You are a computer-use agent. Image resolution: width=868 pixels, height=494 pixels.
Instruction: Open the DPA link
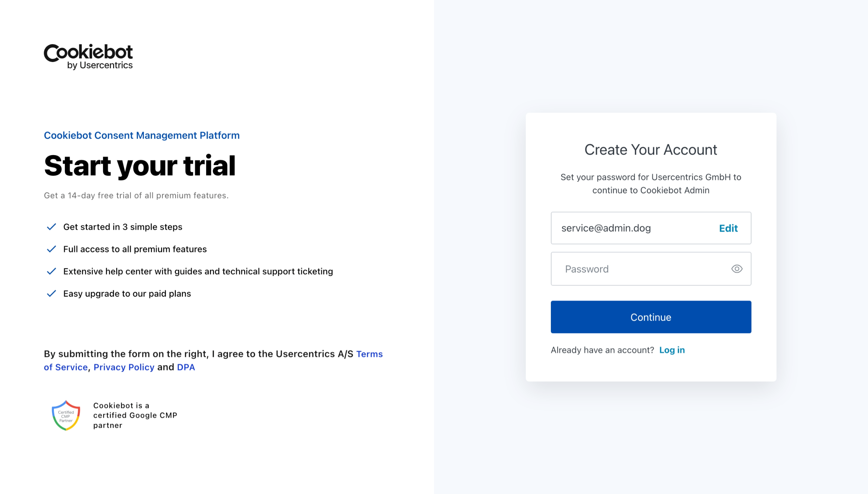click(x=186, y=367)
